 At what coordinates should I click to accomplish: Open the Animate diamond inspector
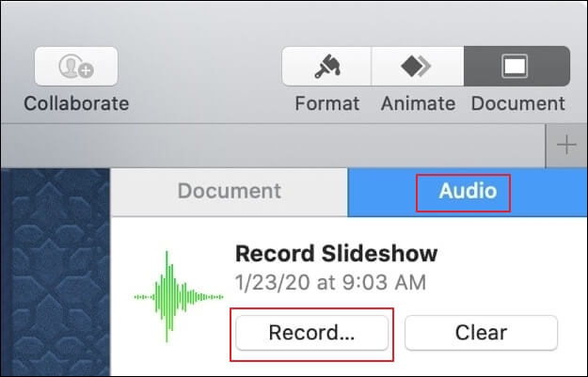click(x=418, y=67)
